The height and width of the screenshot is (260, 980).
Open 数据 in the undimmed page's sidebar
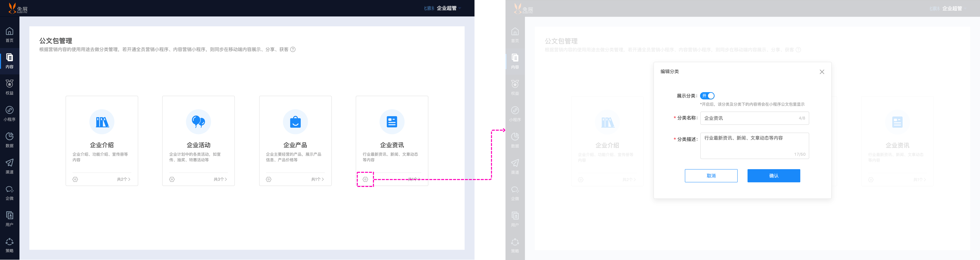10,140
